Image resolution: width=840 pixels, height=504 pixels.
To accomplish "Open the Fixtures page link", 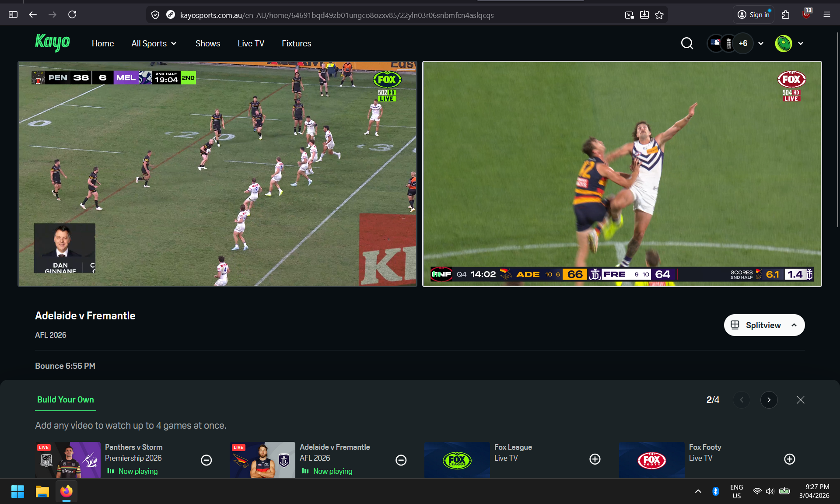I will point(296,43).
